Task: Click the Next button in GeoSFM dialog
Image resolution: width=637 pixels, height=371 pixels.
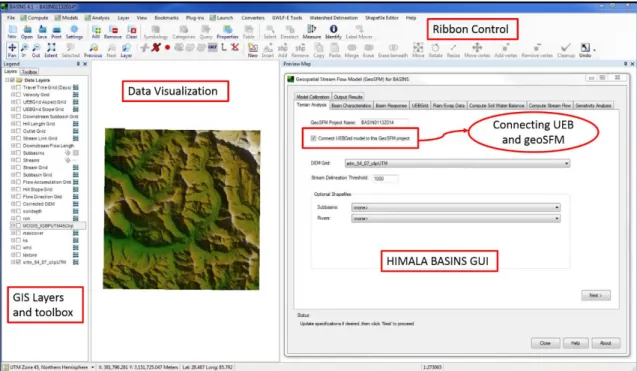Action: point(596,295)
